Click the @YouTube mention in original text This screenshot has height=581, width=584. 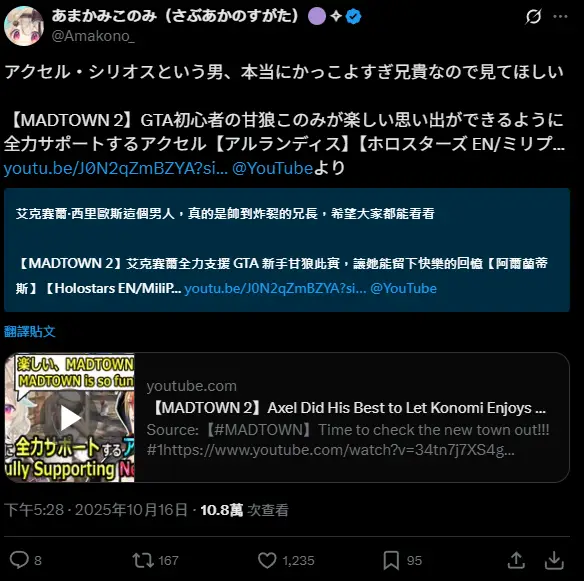272,168
